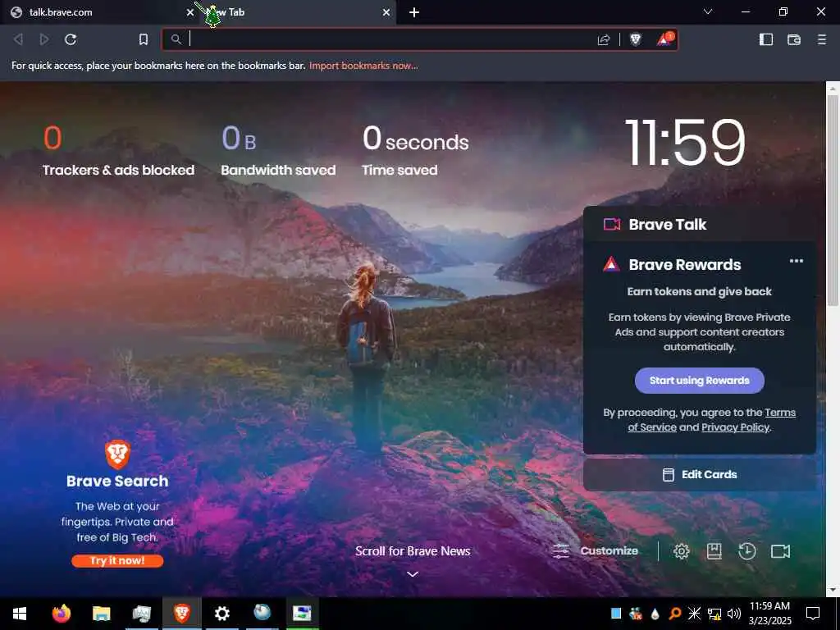Open the settings gear on new tab page

(x=681, y=551)
